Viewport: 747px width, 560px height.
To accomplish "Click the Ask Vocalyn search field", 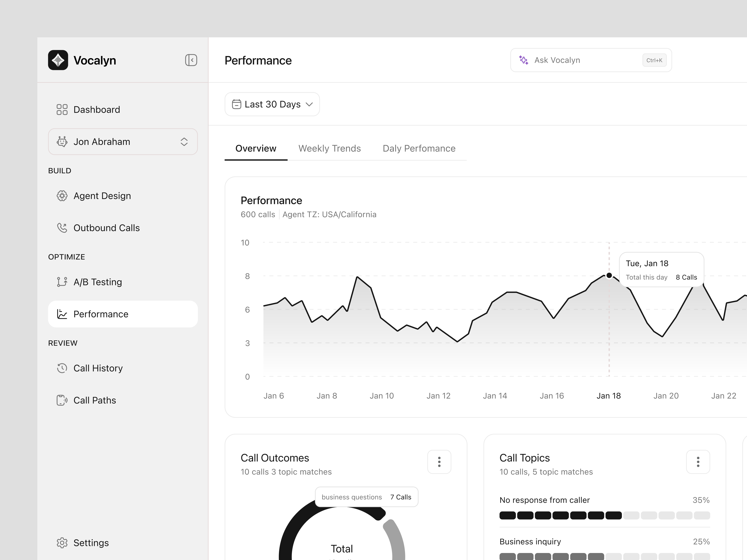I will coord(591,60).
